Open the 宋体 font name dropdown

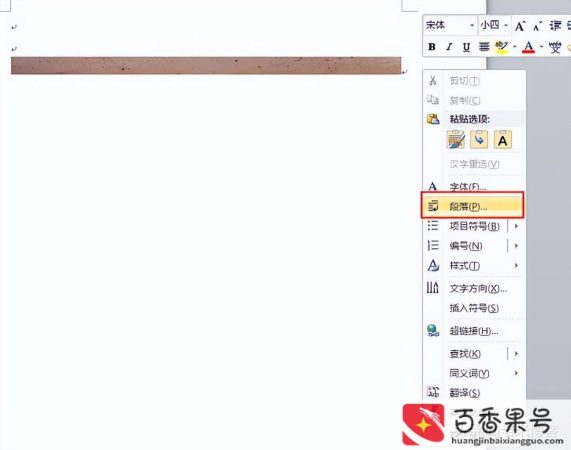click(x=472, y=25)
